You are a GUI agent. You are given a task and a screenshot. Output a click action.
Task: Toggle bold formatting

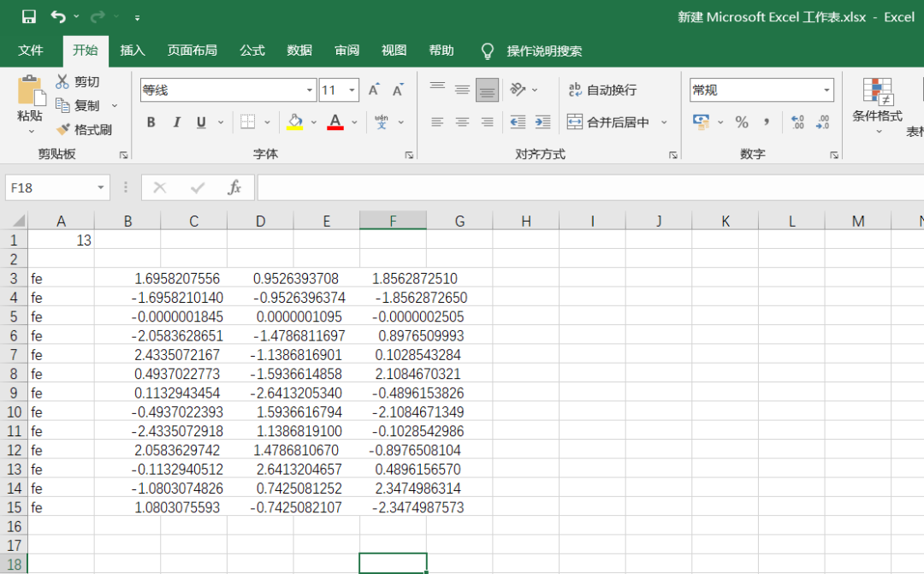[x=151, y=122]
